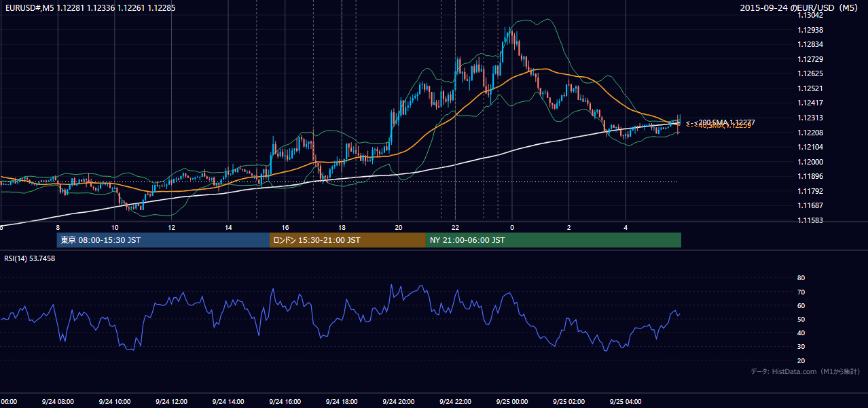
Task: Click price axis label 1.13042
Action: click(809, 15)
